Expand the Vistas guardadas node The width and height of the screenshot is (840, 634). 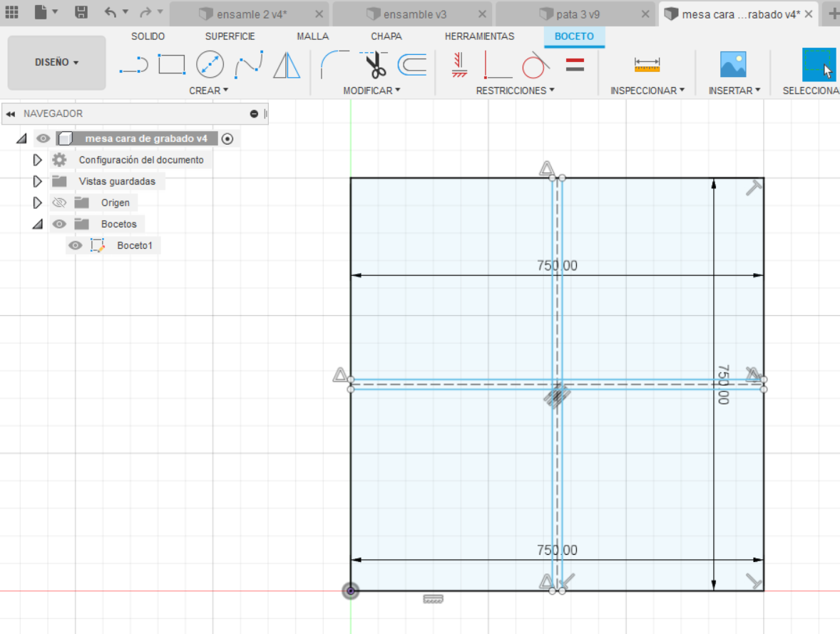(x=37, y=181)
